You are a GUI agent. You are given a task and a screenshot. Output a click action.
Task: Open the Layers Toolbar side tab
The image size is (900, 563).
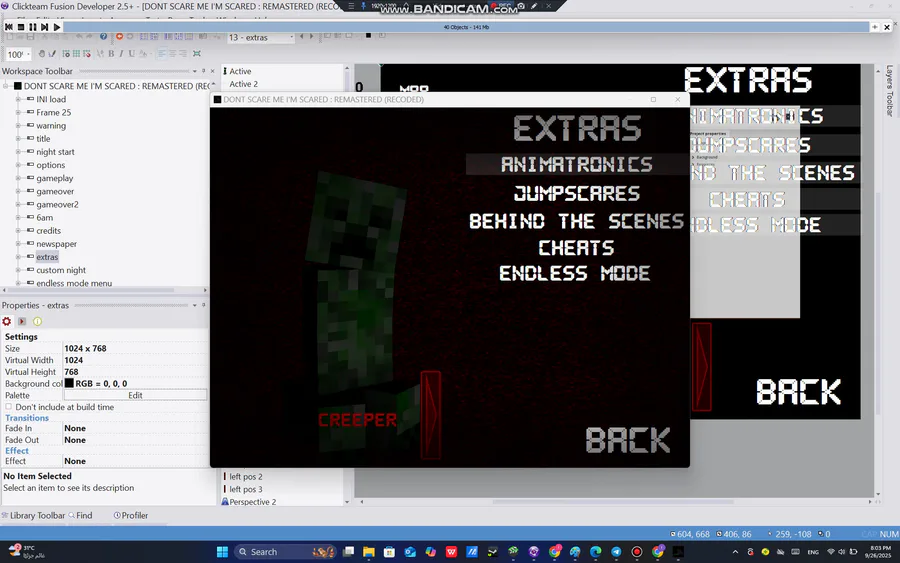889,90
